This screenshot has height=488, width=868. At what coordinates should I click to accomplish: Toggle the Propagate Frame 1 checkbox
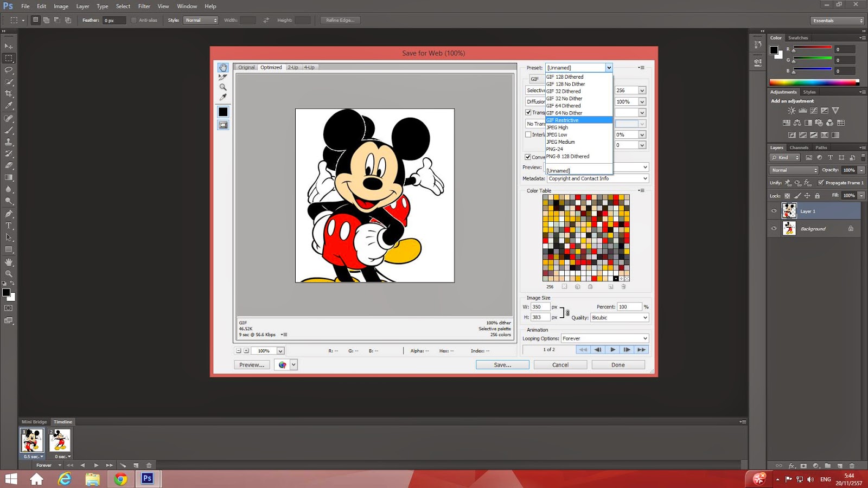(820, 183)
